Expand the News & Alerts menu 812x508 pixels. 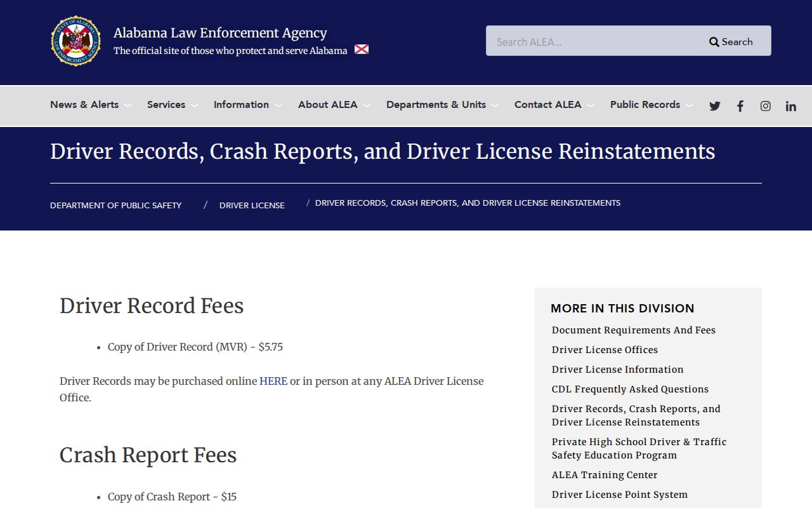pyautogui.click(x=91, y=105)
